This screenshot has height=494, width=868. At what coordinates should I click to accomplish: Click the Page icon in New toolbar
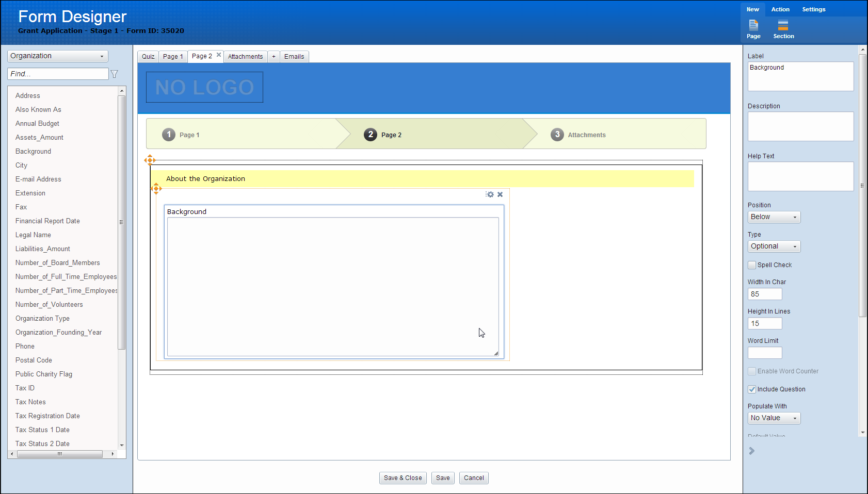click(x=753, y=25)
